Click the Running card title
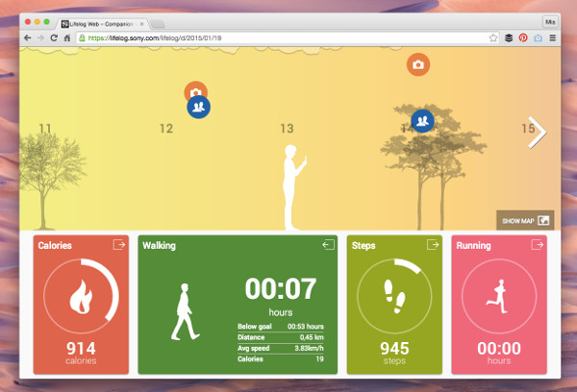The height and width of the screenshot is (392, 577). [x=473, y=245]
